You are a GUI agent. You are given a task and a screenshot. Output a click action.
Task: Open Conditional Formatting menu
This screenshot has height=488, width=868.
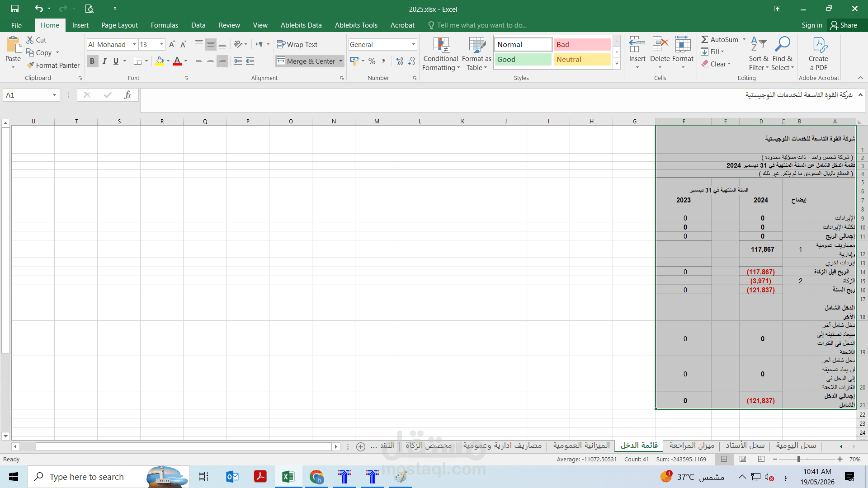(x=441, y=53)
